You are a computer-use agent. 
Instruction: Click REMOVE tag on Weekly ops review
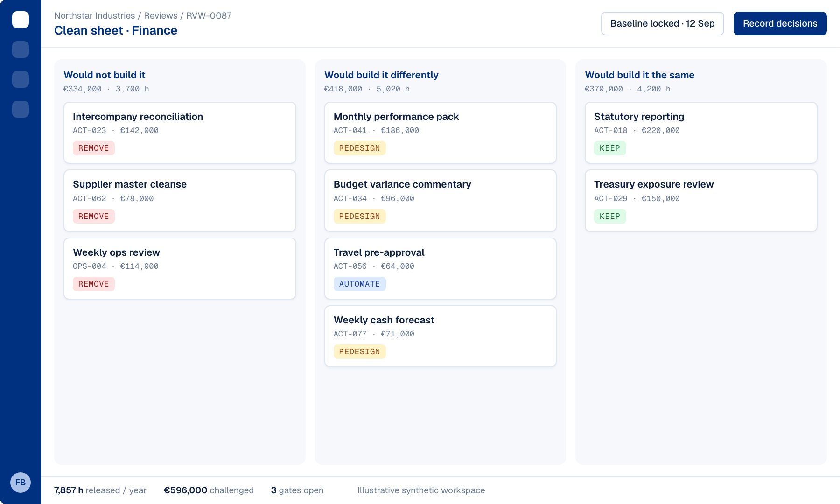point(94,284)
